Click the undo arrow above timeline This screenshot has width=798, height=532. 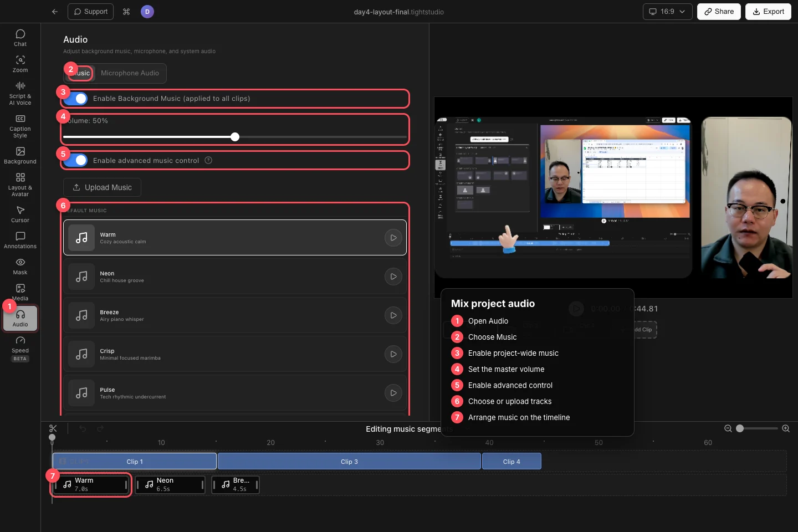[83, 428]
